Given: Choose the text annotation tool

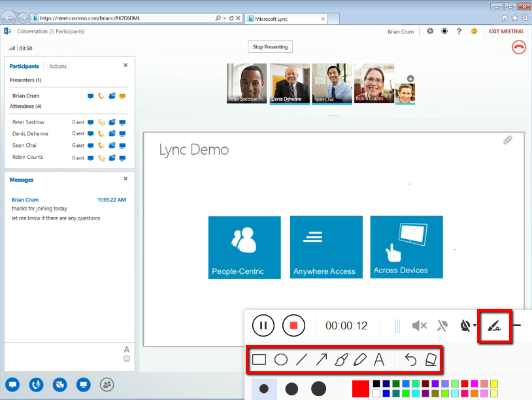Looking at the screenshot, I should 380,359.
